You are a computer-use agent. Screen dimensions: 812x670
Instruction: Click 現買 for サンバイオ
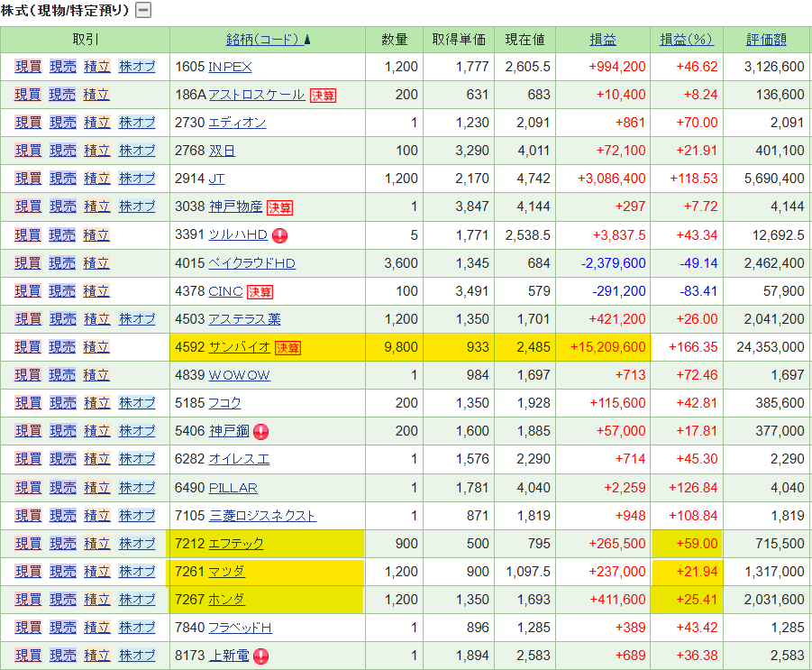[28, 347]
